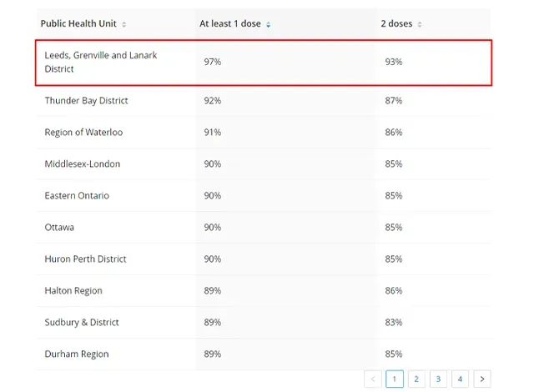Image resolution: width=534 pixels, height=392 pixels.
Task: Jump to page 2 of the table
Action: (416, 379)
